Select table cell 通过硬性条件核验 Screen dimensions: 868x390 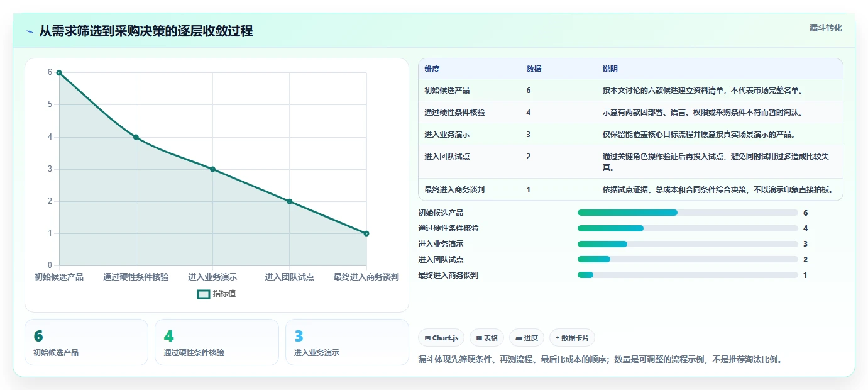454,113
